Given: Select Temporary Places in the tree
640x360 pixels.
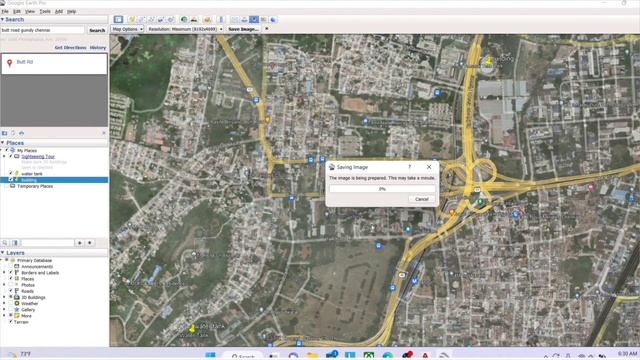Looking at the screenshot, I should click(35, 186).
